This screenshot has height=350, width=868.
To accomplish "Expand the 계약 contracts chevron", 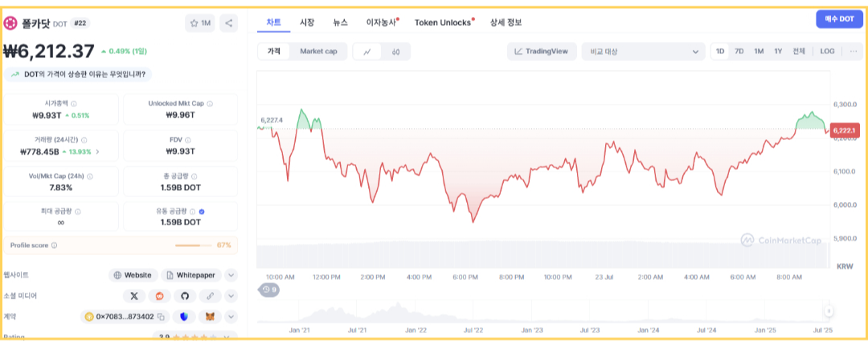I will 231,317.
